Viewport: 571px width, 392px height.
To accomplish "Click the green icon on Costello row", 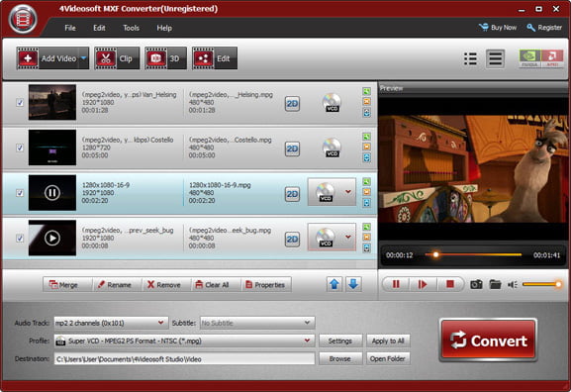I will (x=367, y=137).
